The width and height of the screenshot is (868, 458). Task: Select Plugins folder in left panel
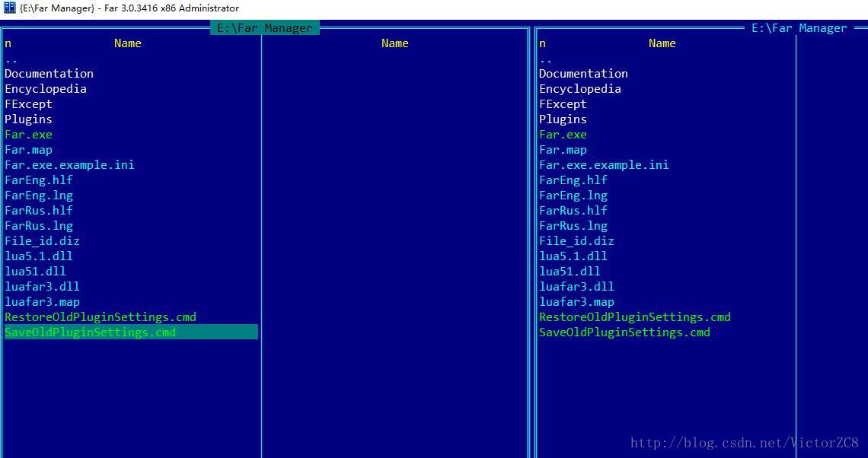[x=29, y=119]
